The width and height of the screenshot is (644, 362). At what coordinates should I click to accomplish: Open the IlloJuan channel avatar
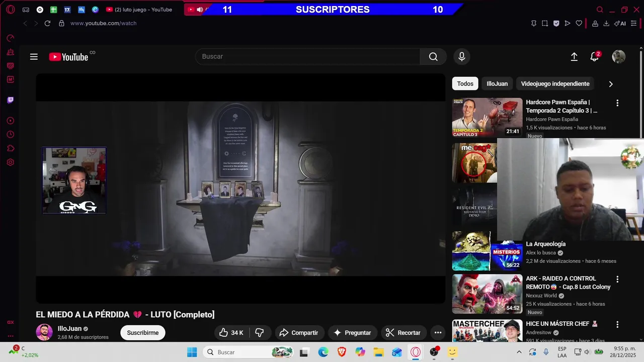tap(44, 332)
